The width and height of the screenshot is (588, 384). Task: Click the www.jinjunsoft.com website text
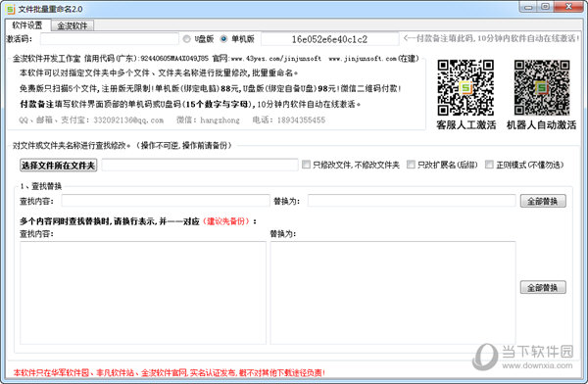pos(363,59)
